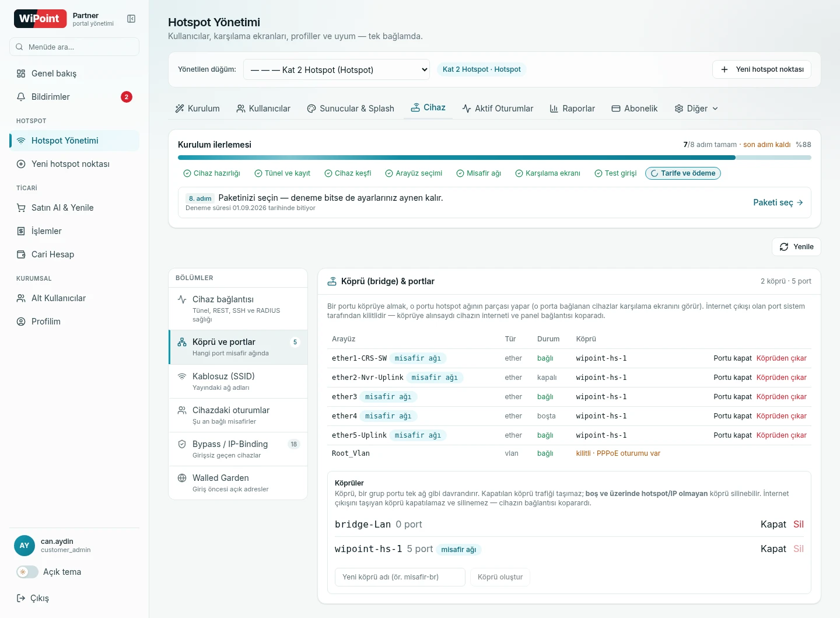Click the Satın Al & Yenile cart icon

coord(21,208)
